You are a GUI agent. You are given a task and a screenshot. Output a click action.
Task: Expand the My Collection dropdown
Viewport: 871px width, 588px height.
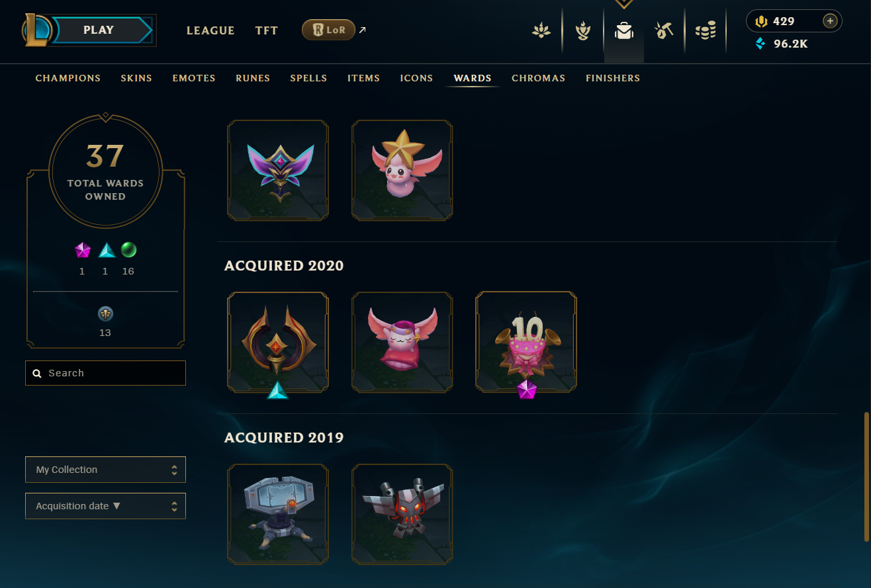coord(105,470)
